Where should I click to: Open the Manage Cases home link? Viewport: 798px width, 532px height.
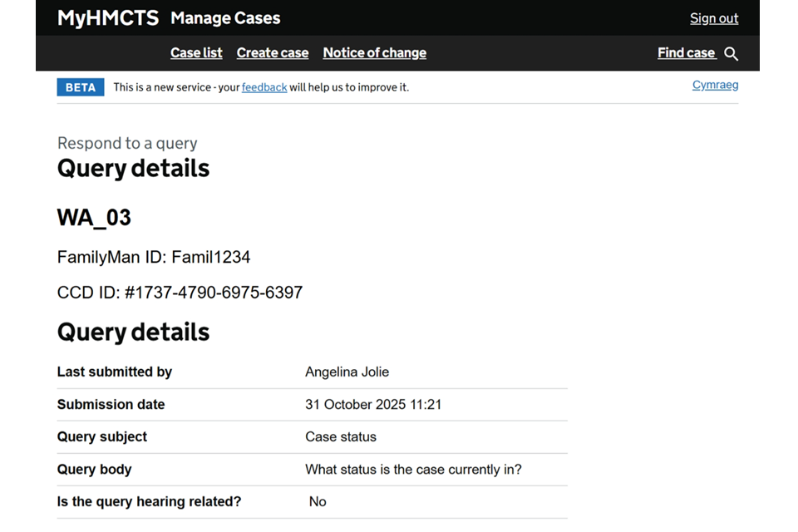coord(225,18)
